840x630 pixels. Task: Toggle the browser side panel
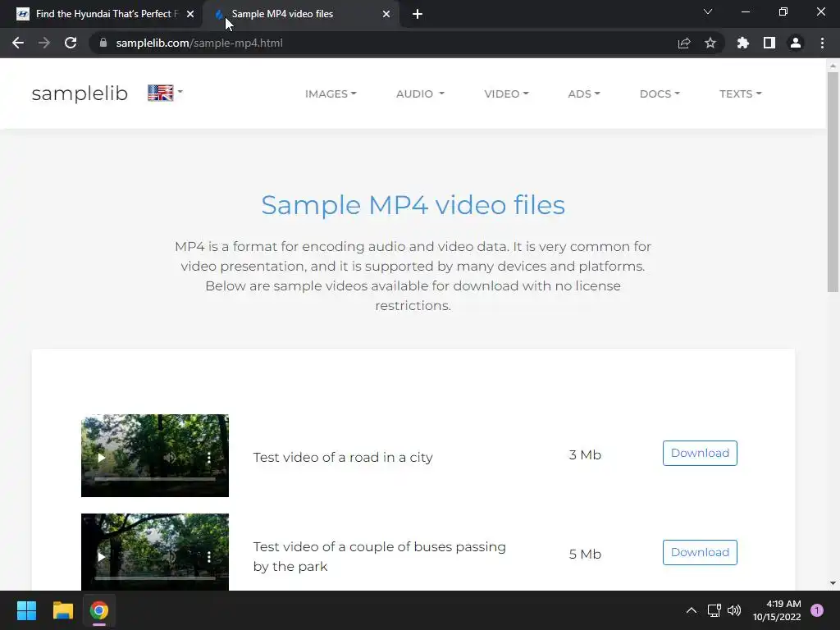(769, 43)
